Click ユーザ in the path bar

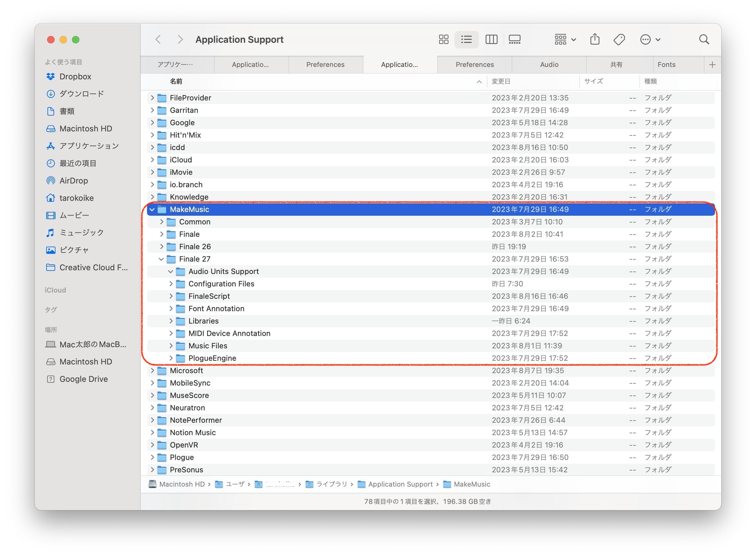pyautogui.click(x=230, y=484)
